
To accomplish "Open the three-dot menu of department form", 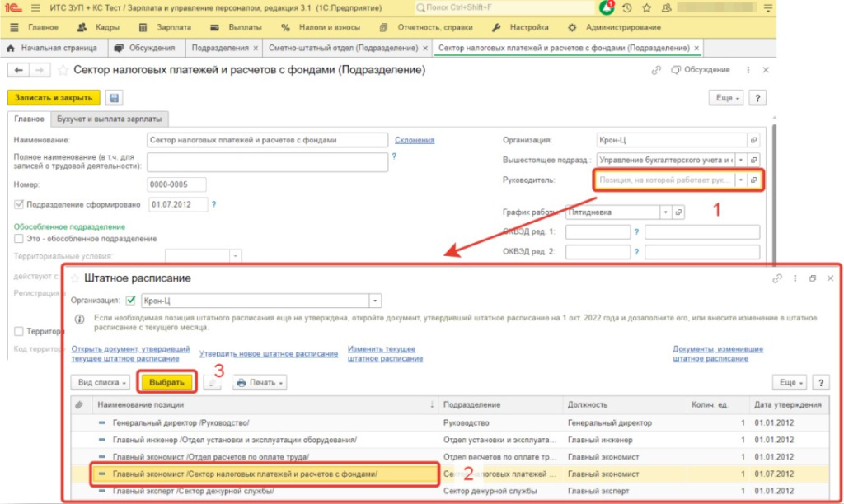I will (x=748, y=70).
